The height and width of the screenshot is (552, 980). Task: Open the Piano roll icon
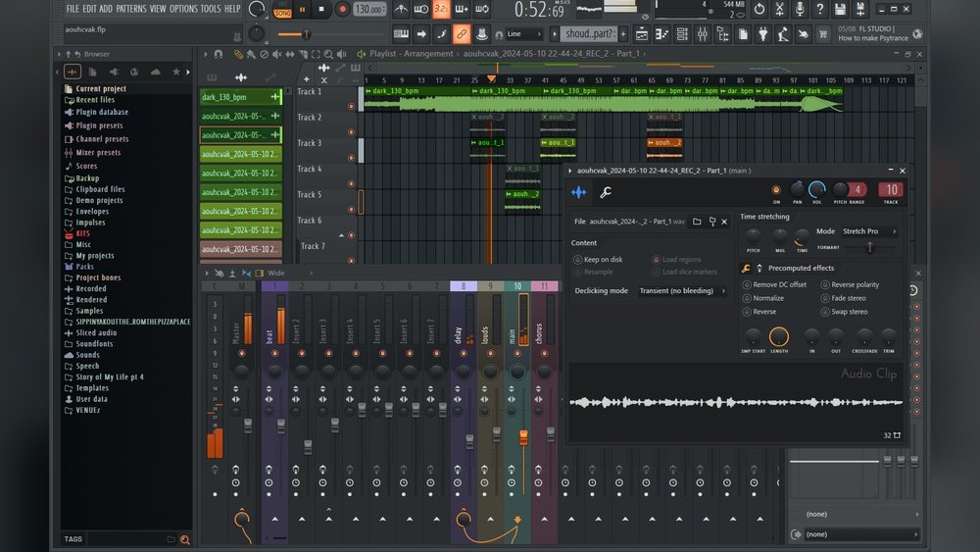tap(661, 34)
